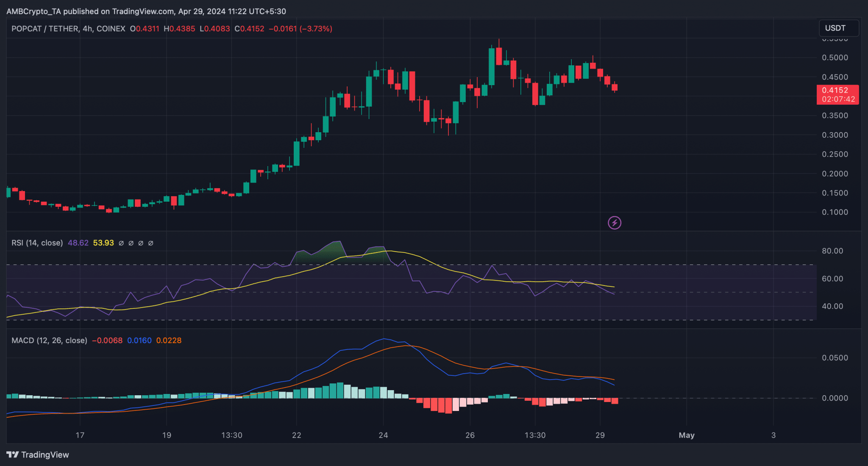The height and width of the screenshot is (466, 868).
Task: Click the purple lightning bolt event icon
Action: [x=615, y=222]
